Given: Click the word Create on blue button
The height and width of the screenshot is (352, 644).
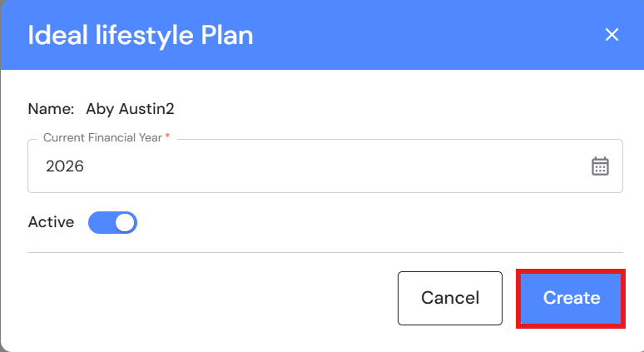Looking at the screenshot, I should (572, 298).
